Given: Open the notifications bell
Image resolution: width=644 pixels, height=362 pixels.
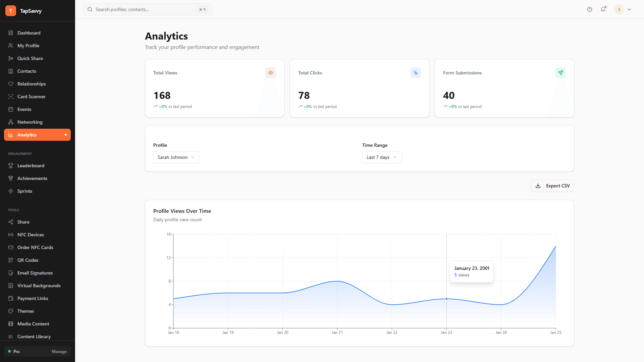Looking at the screenshot, I should click(x=603, y=9).
